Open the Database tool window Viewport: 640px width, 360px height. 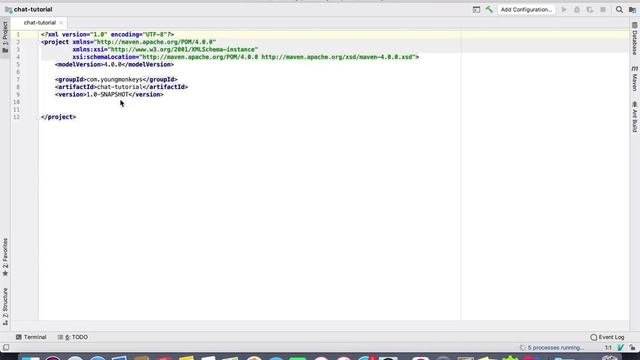(x=635, y=39)
